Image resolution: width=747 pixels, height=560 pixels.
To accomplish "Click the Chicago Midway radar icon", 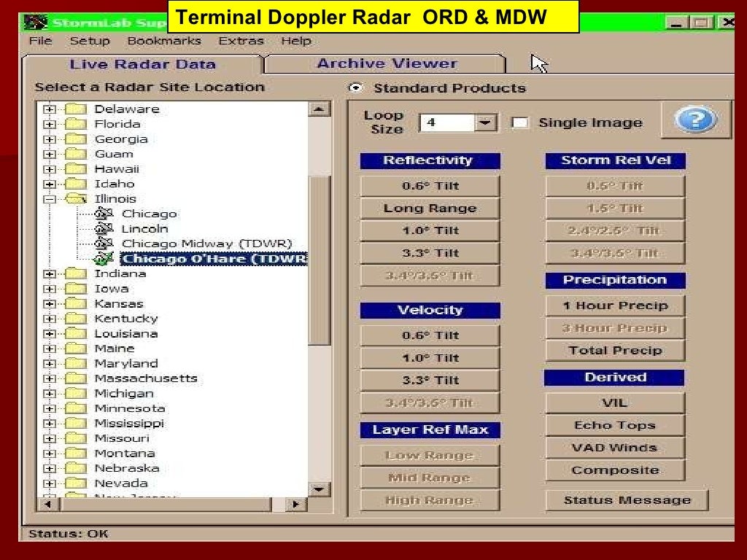I will [104, 244].
